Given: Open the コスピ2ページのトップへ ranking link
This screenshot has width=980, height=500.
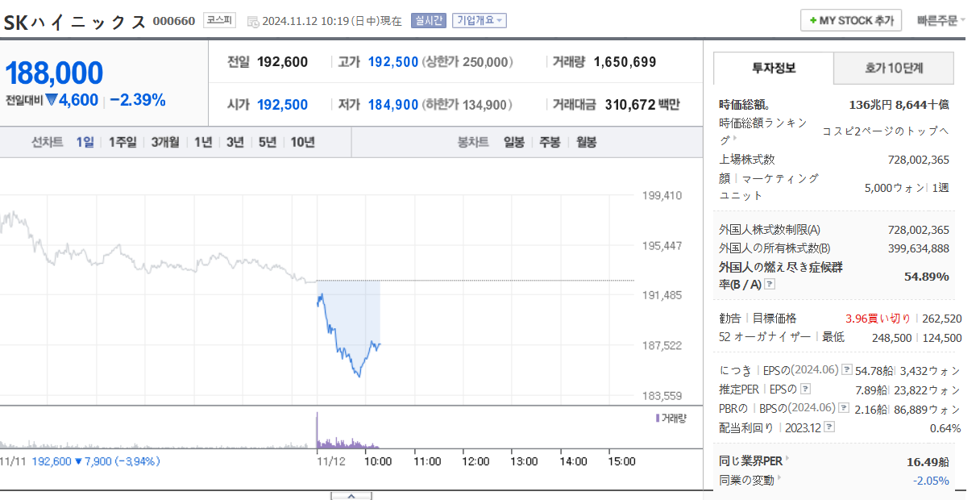Looking at the screenshot, I should [x=886, y=131].
